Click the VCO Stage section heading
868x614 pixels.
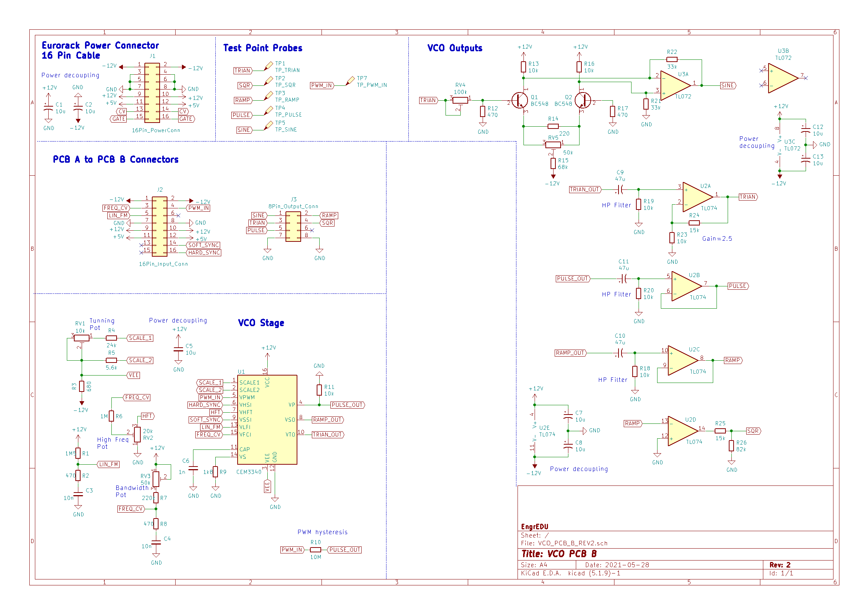pyautogui.click(x=261, y=323)
